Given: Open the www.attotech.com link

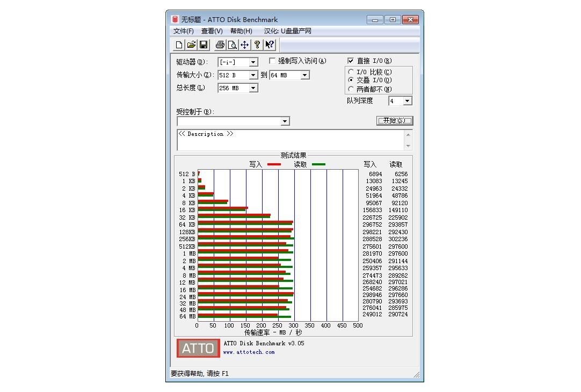Looking at the screenshot, I should (249, 352).
